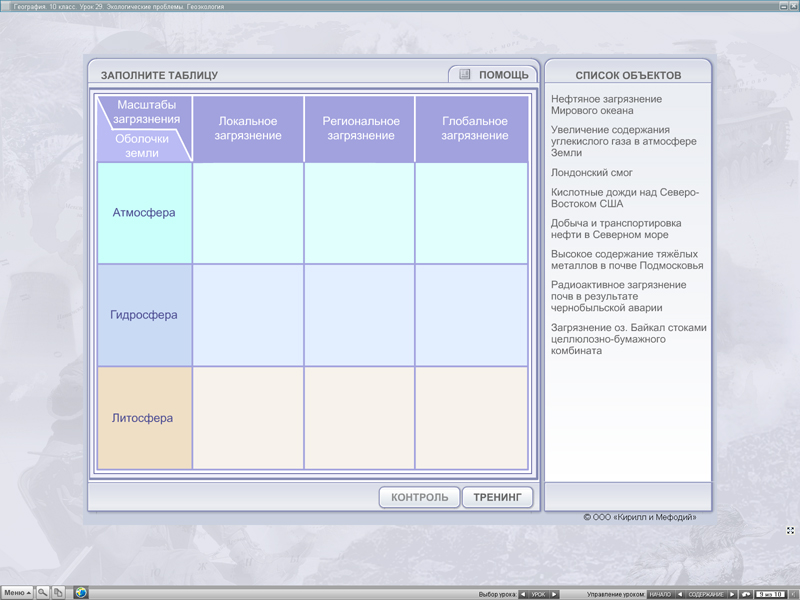Click the ТРЕНИНГ button
The image size is (800, 600).
tap(497, 497)
